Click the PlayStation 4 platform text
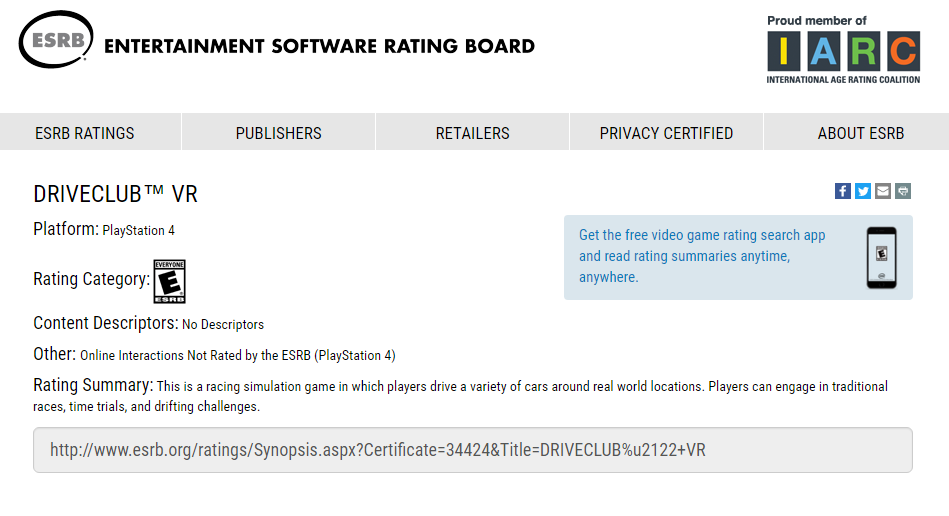 pyautogui.click(x=138, y=231)
